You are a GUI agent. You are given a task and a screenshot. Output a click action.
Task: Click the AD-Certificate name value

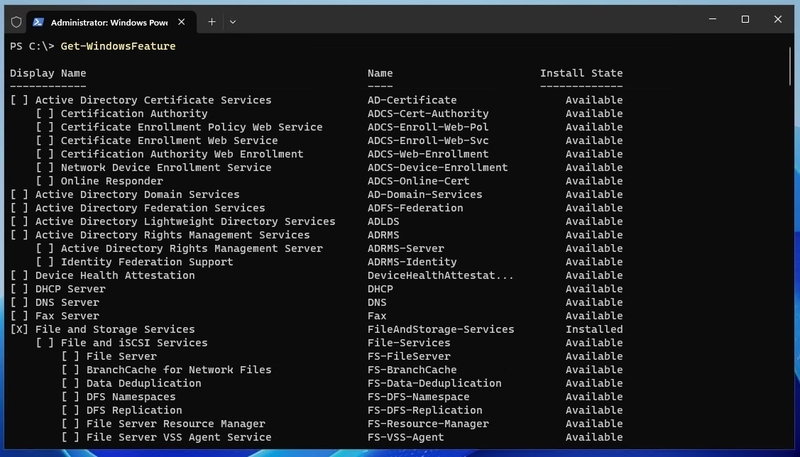coord(412,100)
